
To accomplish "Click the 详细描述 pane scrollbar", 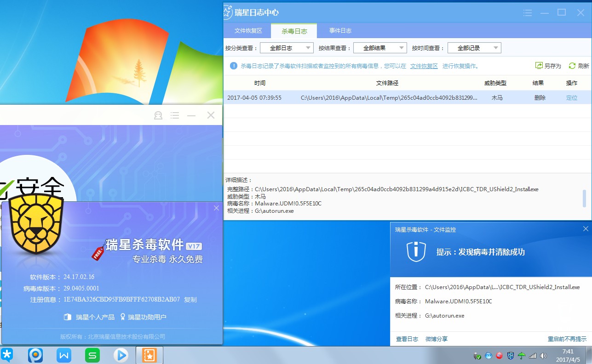I will pos(585,199).
